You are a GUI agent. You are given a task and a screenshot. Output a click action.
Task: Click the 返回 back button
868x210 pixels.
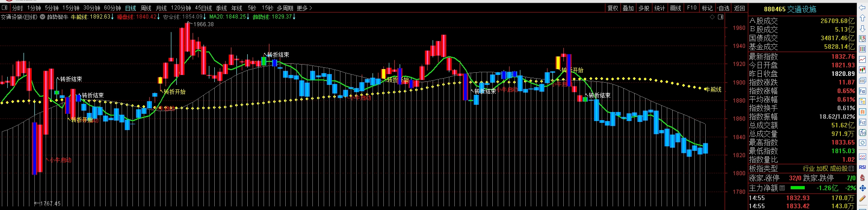[x=739, y=8]
